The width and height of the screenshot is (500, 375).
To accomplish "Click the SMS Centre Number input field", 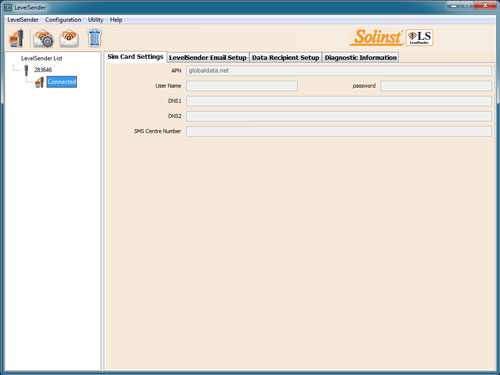I will [x=339, y=131].
